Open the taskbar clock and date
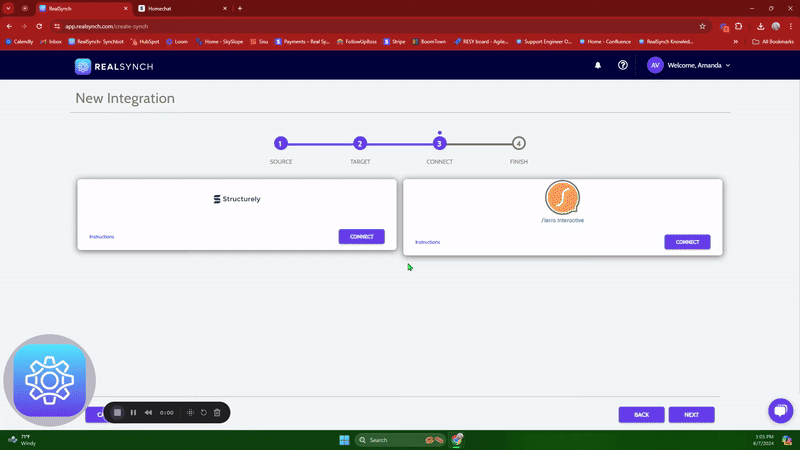 click(764, 440)
